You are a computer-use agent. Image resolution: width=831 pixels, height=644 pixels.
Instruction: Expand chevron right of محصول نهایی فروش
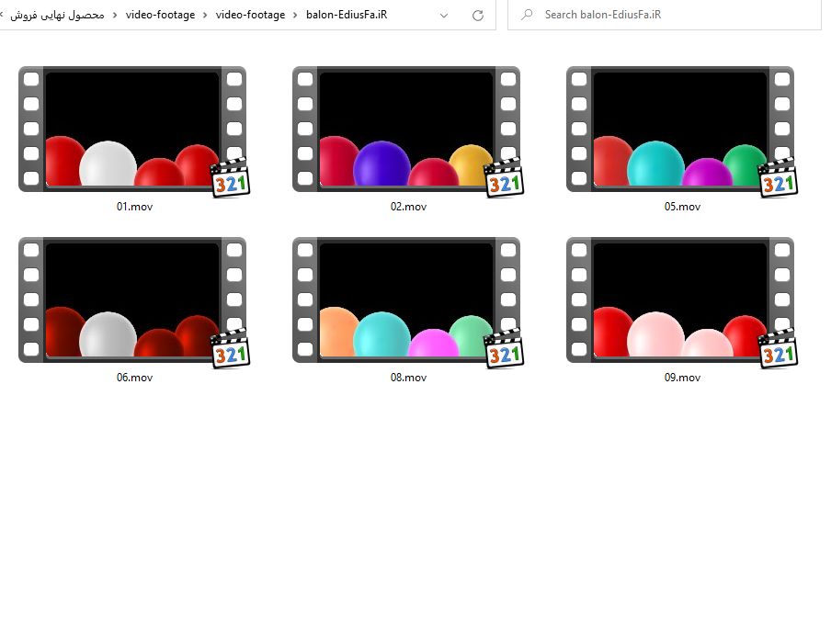tap(116, 16)
